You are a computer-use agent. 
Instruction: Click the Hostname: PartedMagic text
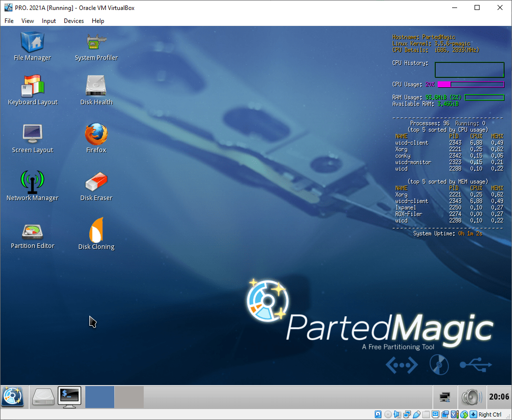[x=424, y=37]
